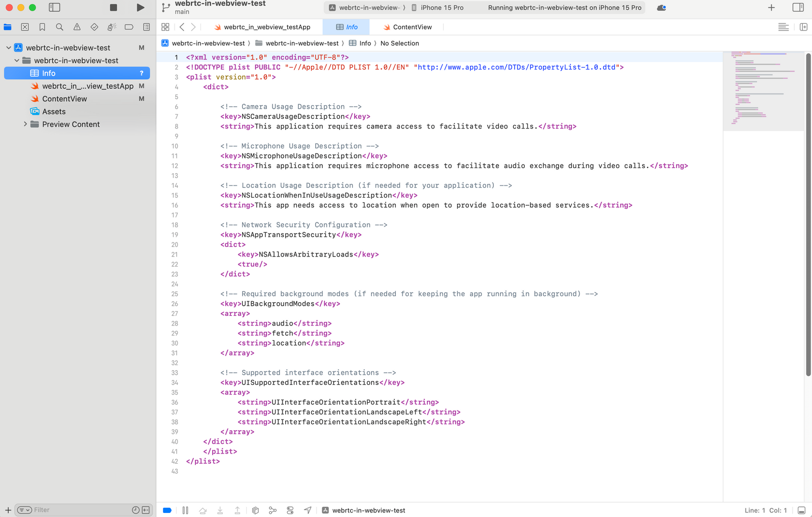Expand the Preview Content folder

click(25, 124)
